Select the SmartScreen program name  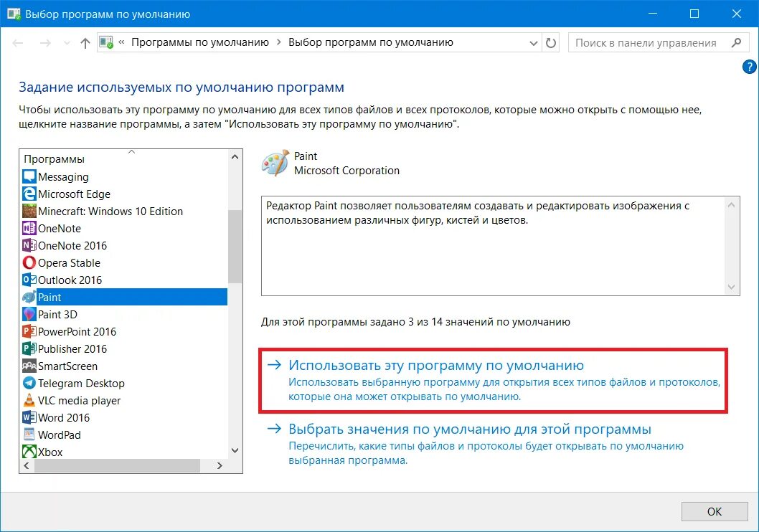67,366
